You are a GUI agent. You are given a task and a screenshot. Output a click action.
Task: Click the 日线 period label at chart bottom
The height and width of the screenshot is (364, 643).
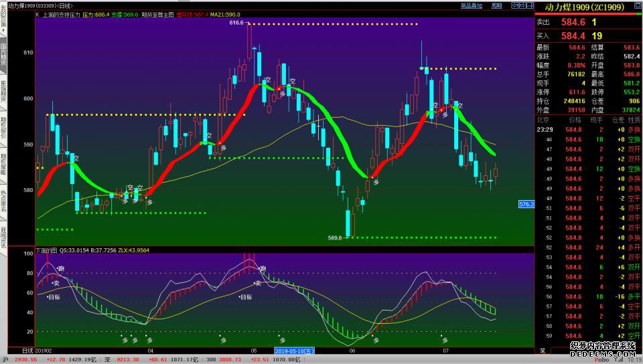(x=27, y=351)
